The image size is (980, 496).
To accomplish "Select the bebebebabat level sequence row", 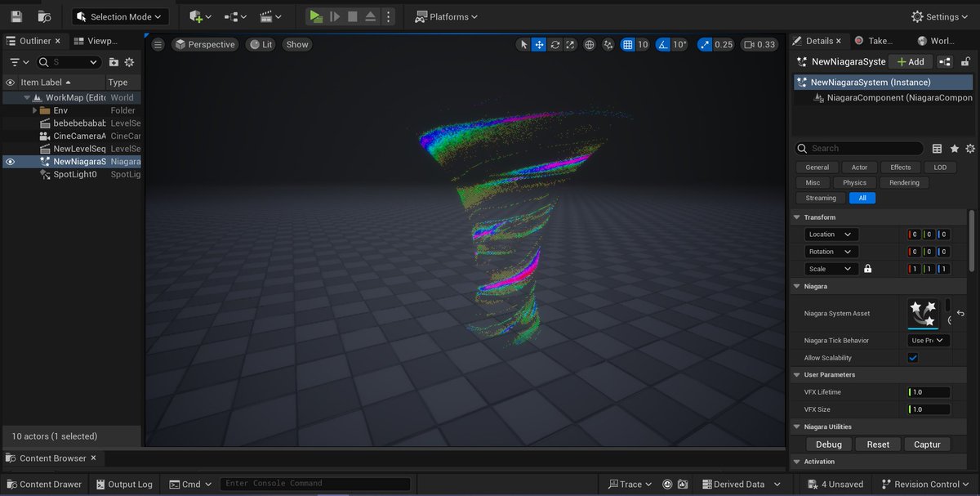I will 71,123.
